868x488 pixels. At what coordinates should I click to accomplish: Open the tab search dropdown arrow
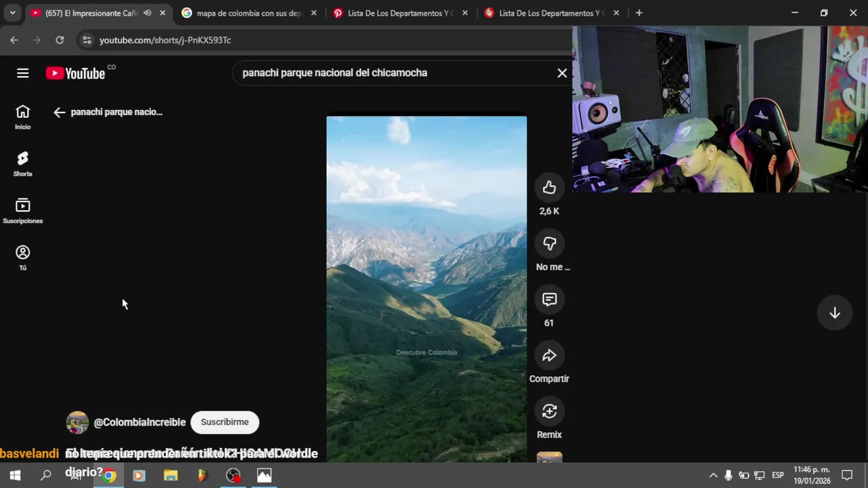tap(12, 13)
